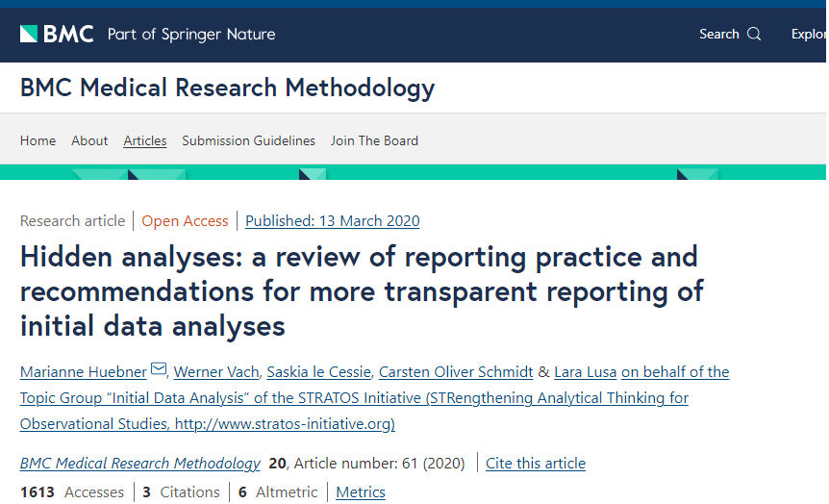This screenshot has height=504, width=829.
Task: Select Join The Board menu item
Action: (374, 140)
